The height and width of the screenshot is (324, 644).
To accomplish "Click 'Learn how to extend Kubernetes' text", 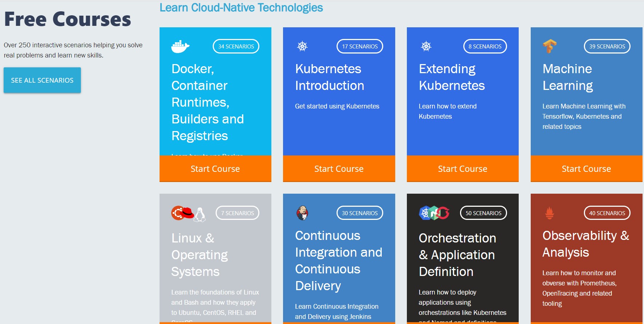I will [448, 111].
